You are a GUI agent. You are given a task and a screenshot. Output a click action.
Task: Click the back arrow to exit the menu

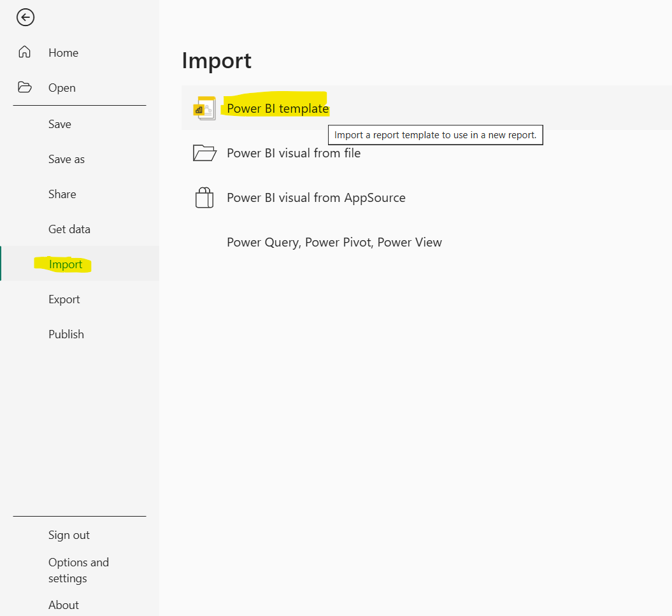pos(25,17)
